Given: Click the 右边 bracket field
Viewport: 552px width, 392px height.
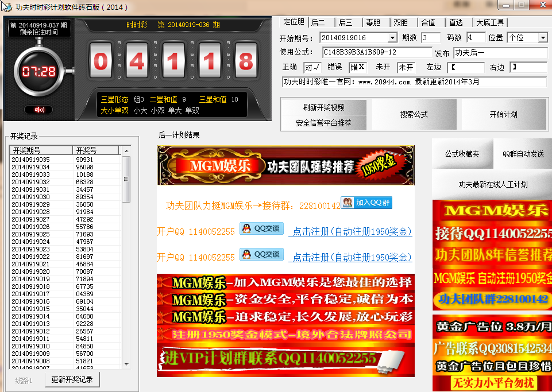Looking at the screenshot, I should [528, 67].
